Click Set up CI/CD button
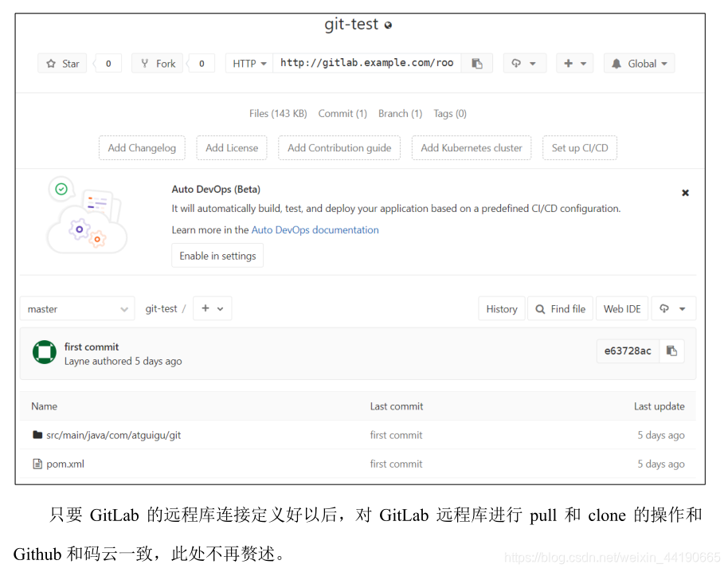Image resolution: width=728 pixels, height=572 pixels. point(580,148)
